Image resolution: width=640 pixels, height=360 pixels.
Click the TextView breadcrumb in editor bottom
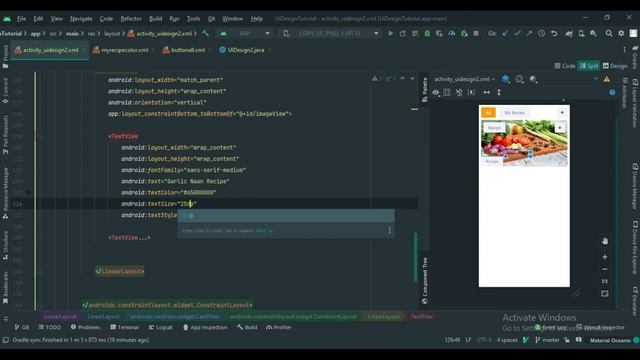pyautogui.click(x=422, y=317)
